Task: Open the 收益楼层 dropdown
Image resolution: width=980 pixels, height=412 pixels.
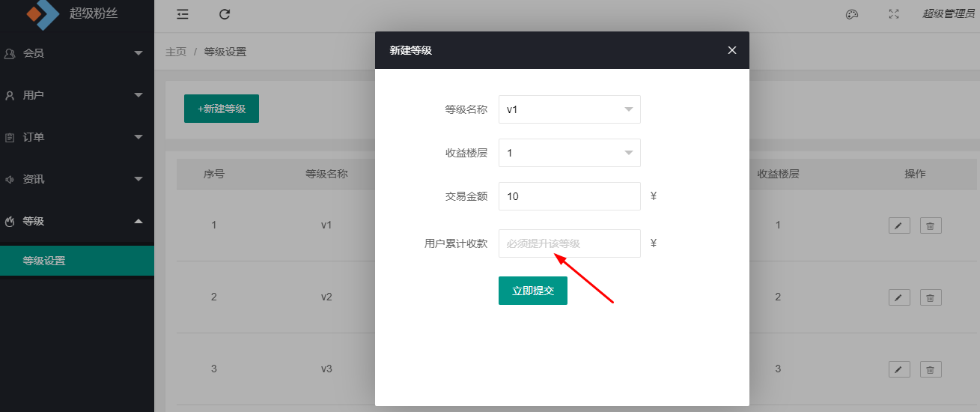Action: coord(569,153)
